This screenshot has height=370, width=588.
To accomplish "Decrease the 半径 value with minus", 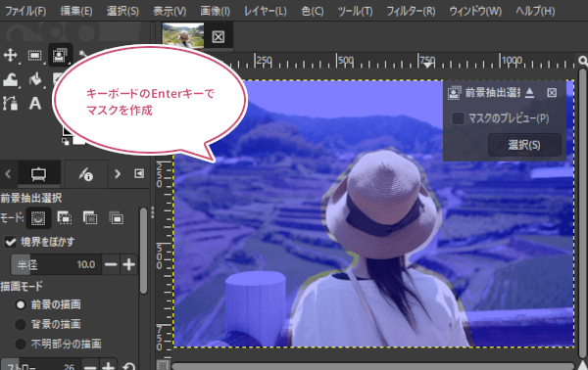I will (x=111, y=264).
